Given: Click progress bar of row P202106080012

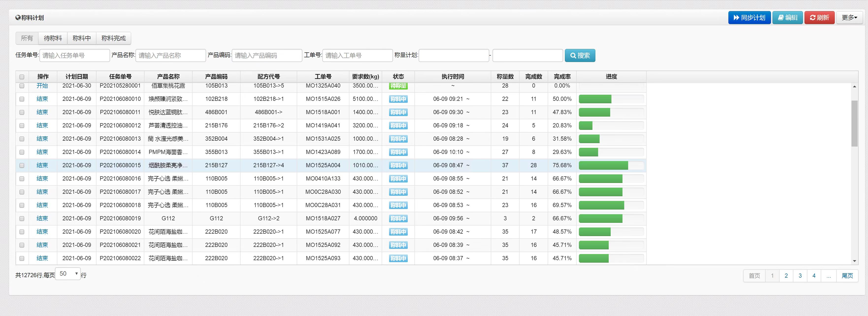Looking at the screenshot, I should [x=611, y=125].
